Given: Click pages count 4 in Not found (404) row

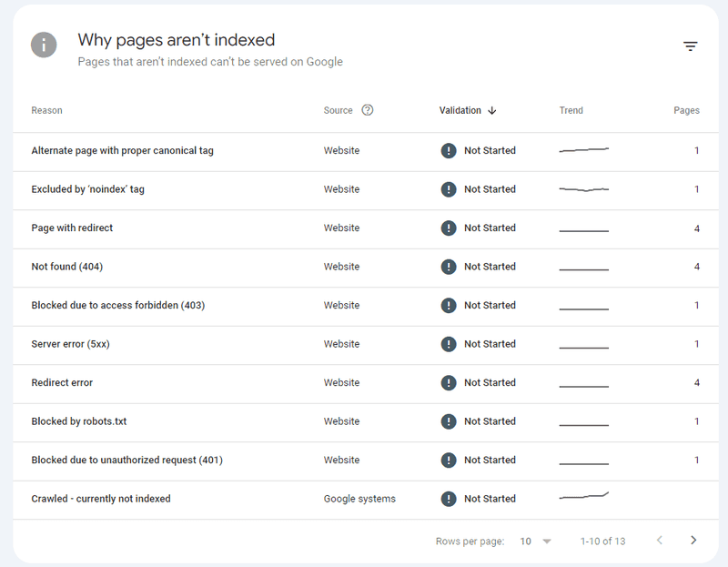Looking at the screenshot, I should tap(696, 267).
